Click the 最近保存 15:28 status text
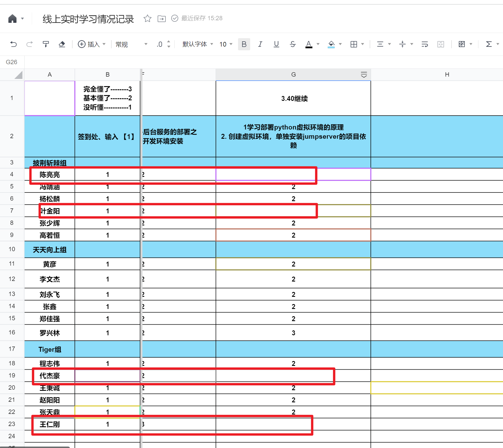 202,18
